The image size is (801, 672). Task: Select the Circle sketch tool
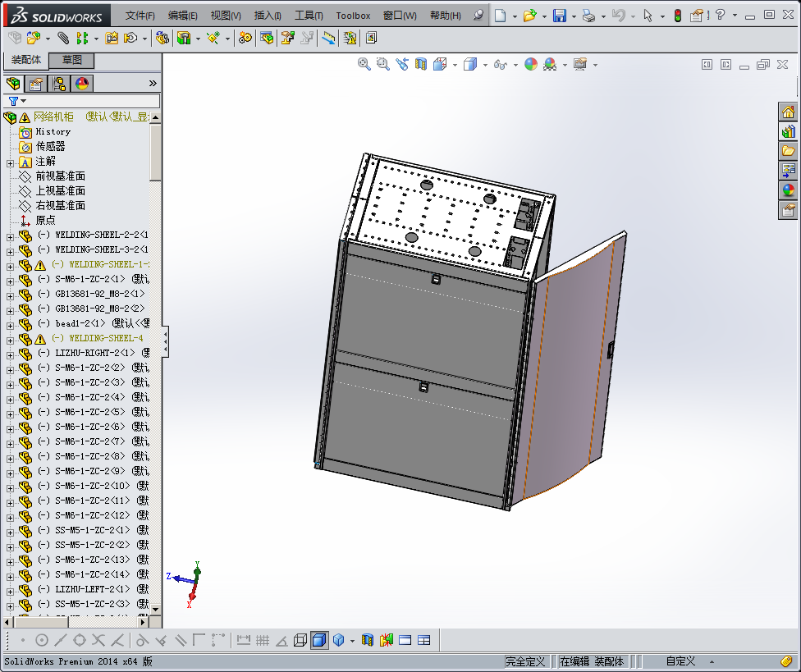click(x=42, y=640)
